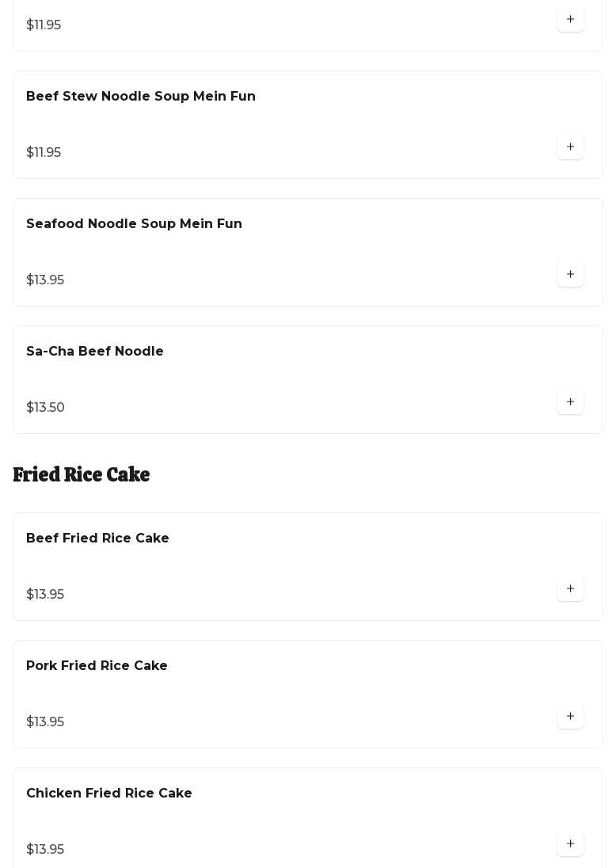
Task: Add Beef Fried Rice Cake to cart
Action: coord(570,589)
